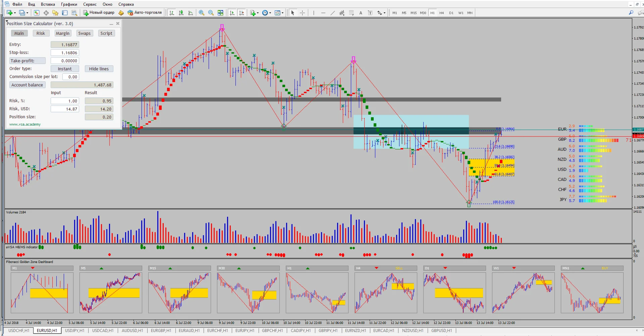This screenshot has width=644, height=336.
Task: Expand the templates dropdown arrow
Action: coord(283,13)
